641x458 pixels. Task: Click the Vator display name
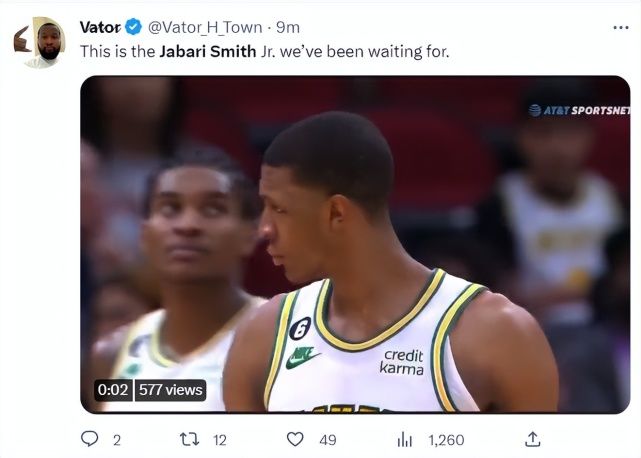click(x=99, y=27)
